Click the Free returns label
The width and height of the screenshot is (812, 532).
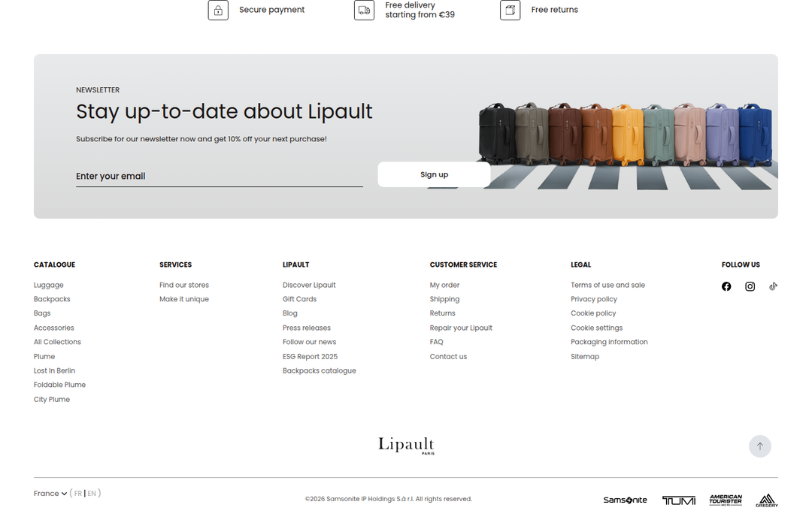[x=555, y=10]
